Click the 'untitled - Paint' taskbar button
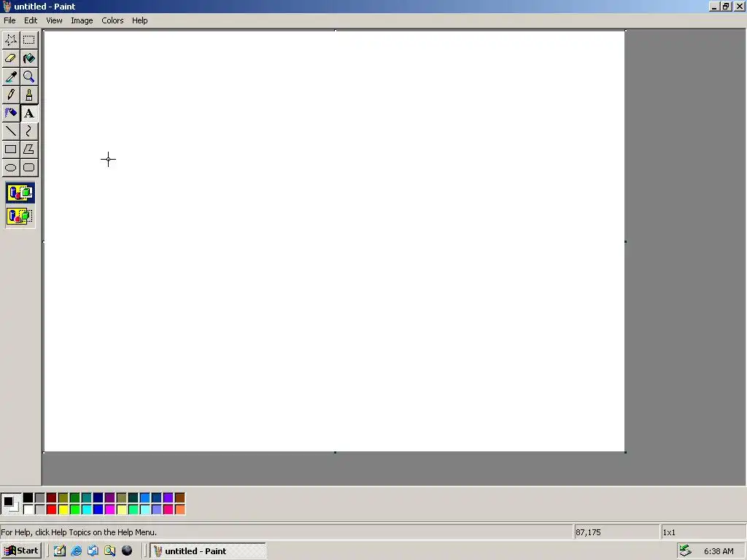This screenshot has height=560, width=747. (x=208, y=551)
